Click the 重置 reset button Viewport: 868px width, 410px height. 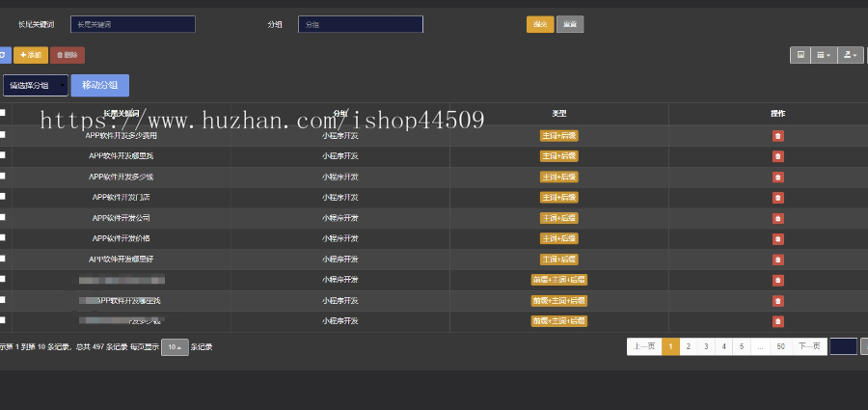click(570, 24)
